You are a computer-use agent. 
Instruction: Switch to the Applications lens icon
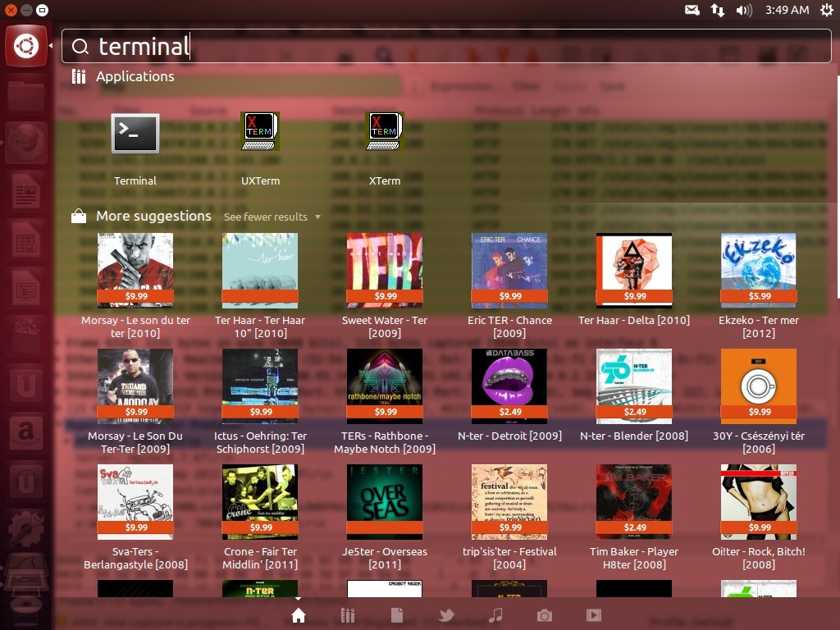pyautogui.click(x=348, y=615)
